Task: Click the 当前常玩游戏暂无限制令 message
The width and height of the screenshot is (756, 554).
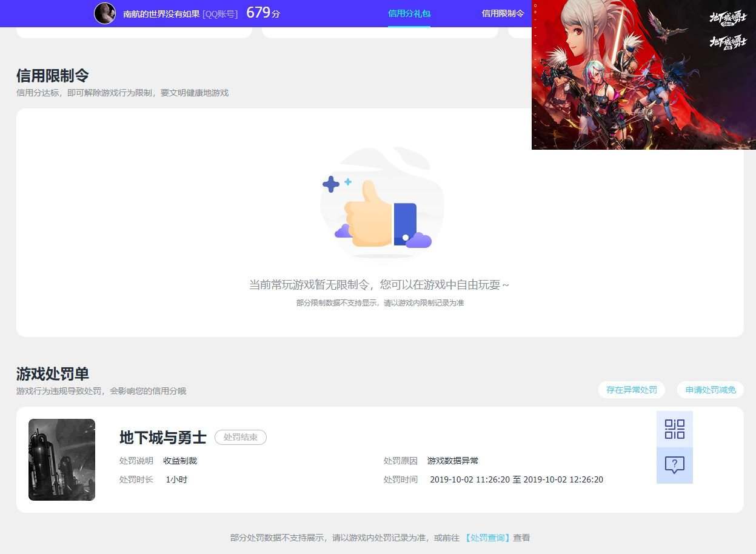Action: coord(380,285)
